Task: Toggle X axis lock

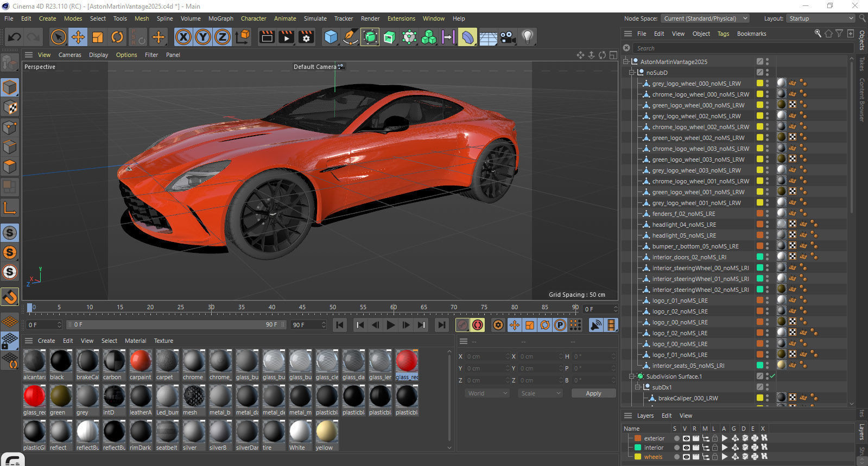Action: tap(183, 37)
